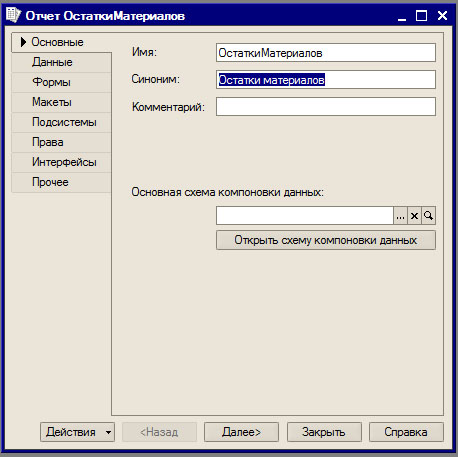Select the Основные tab
Image resolution: width=458 pixels, height=457 pixels.
tap(61, 42)
